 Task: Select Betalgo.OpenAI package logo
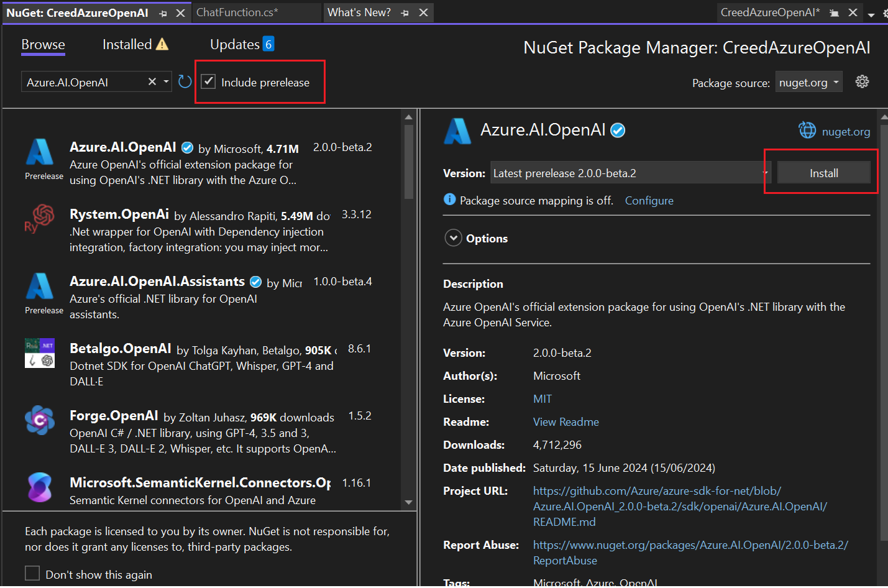point(40,353)
